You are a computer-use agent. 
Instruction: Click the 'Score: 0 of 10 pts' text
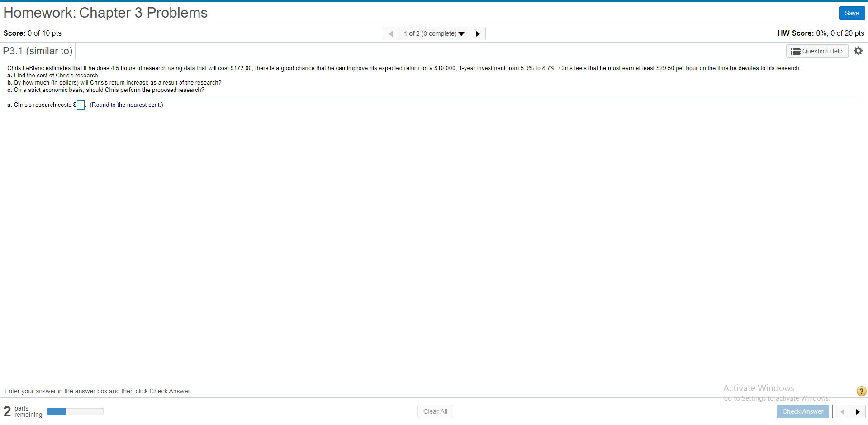click(x=33, y=33)
